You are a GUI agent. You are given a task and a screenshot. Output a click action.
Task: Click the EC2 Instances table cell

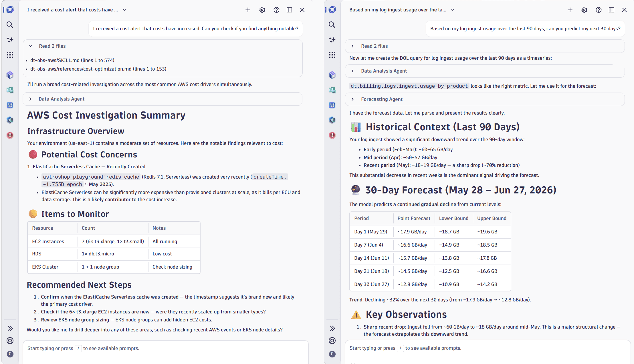(x=48, y=241)
